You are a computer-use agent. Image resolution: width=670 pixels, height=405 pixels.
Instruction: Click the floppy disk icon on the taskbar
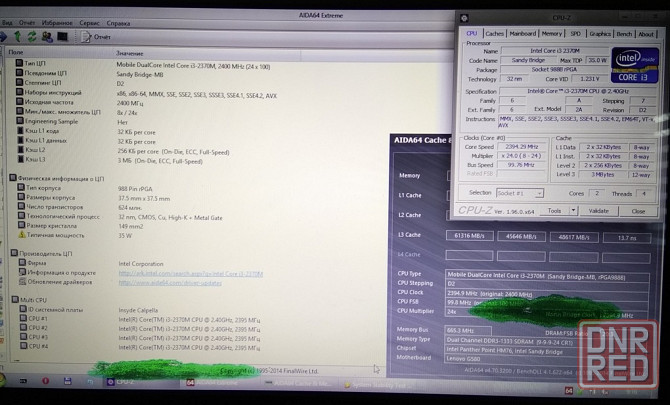click(x=68, y=381)
